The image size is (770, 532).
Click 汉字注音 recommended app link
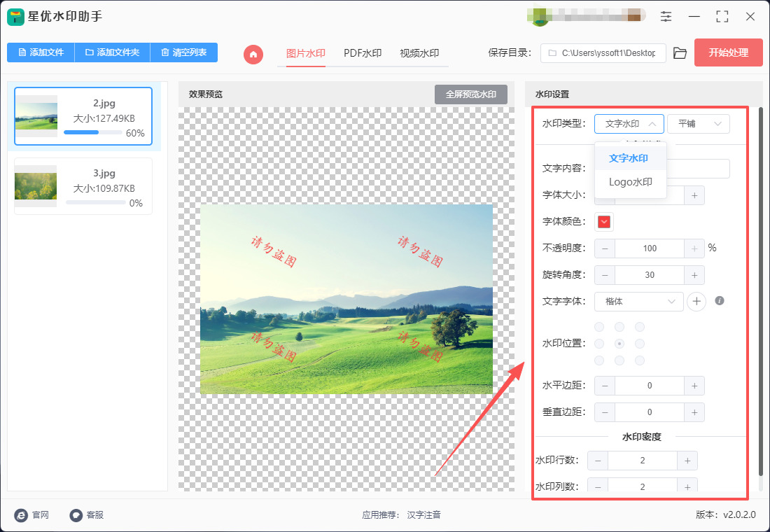coord(423,514)
